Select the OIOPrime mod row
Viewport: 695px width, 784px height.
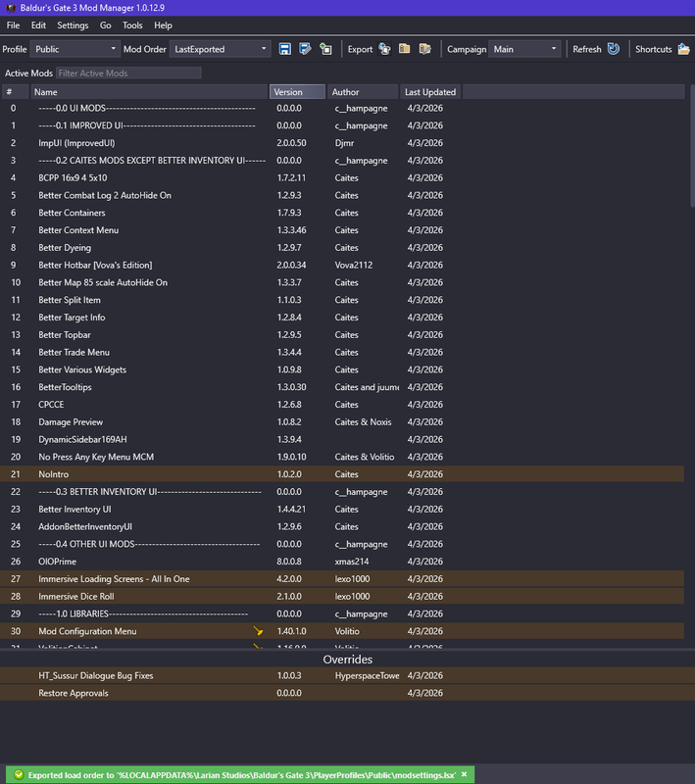pos(342,562)
